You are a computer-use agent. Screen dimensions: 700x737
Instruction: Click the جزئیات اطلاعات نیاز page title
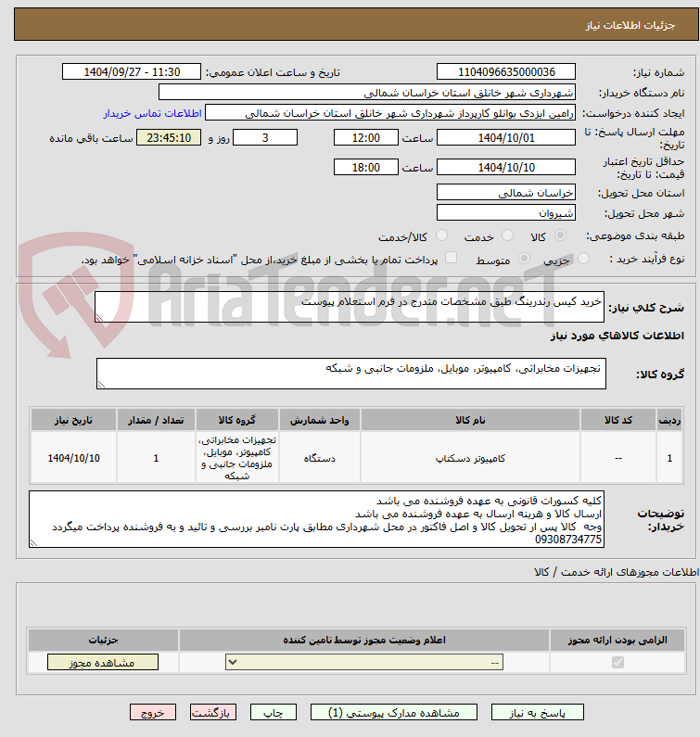(630, 25)
